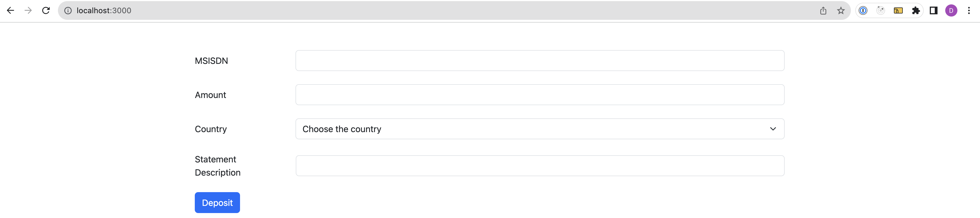View site information for localhost
Viewport: 980px width, 218px height.
[x=68, y=11]
